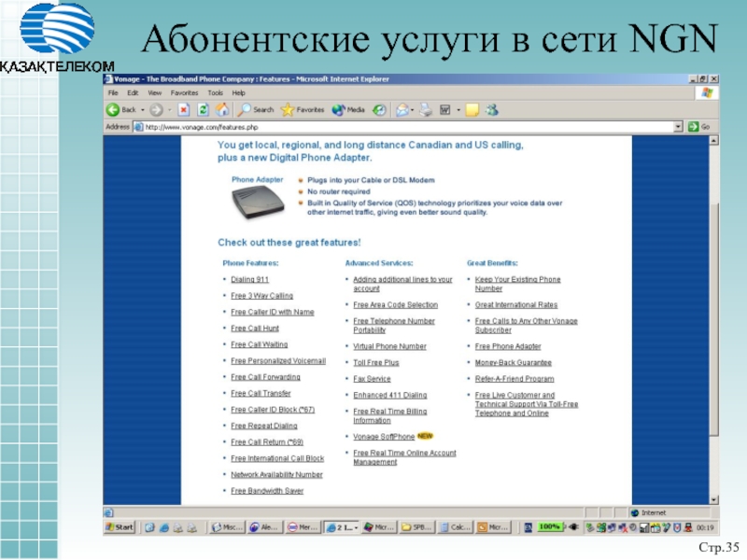Stop page loading with red X icon

(183, 110)
